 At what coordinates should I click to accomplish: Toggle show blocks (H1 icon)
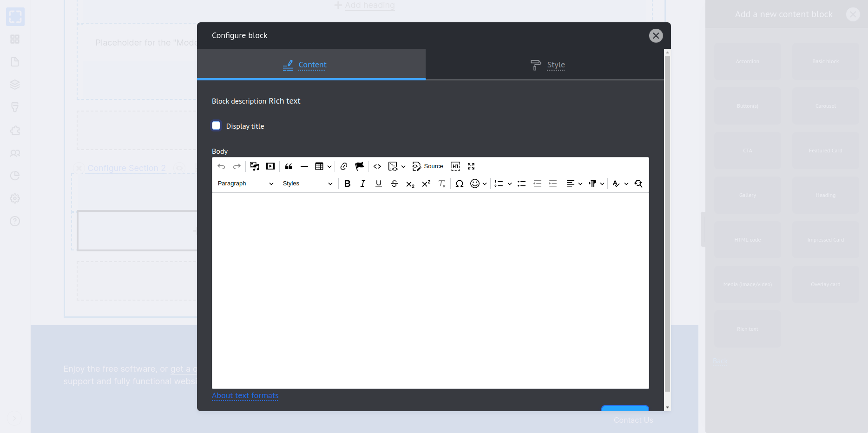tap(455, 166)
